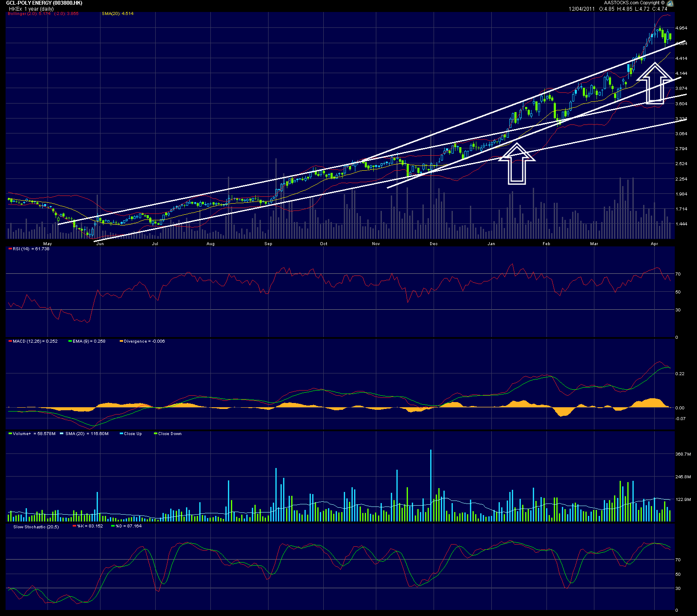Click the Apr label on time axis

[654, 244]
